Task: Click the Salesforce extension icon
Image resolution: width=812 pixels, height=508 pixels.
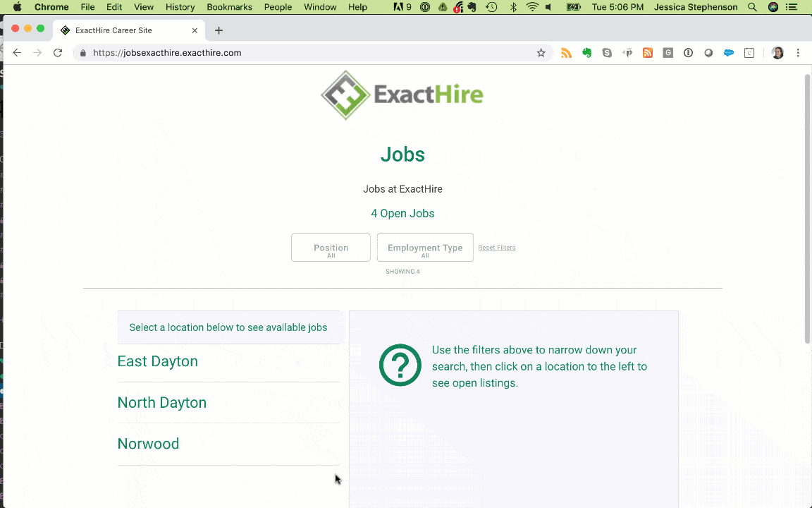Action: click(728, 52)
